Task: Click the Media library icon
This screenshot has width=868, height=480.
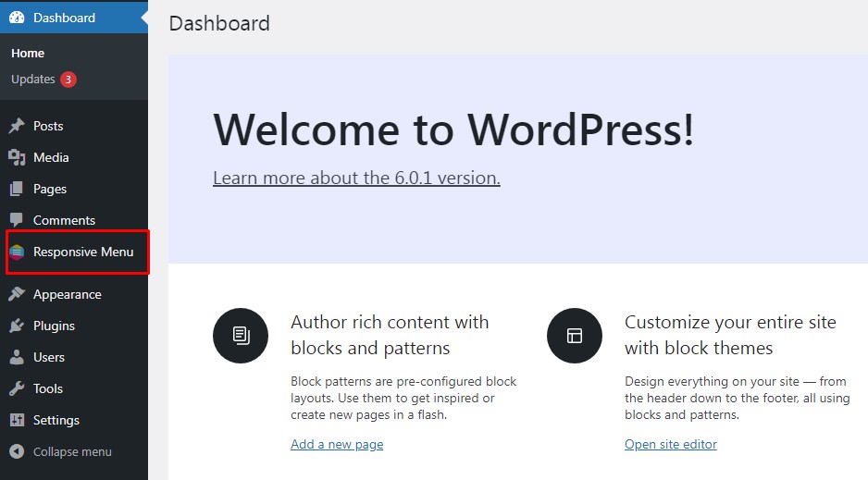Action: [17, 158]
